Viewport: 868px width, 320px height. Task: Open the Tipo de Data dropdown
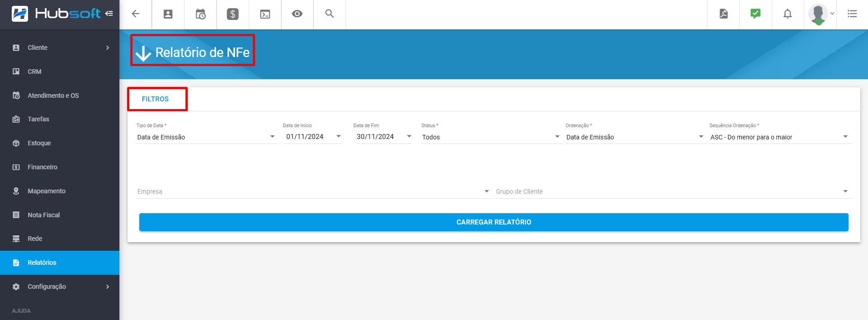click(x=206, y=137)
